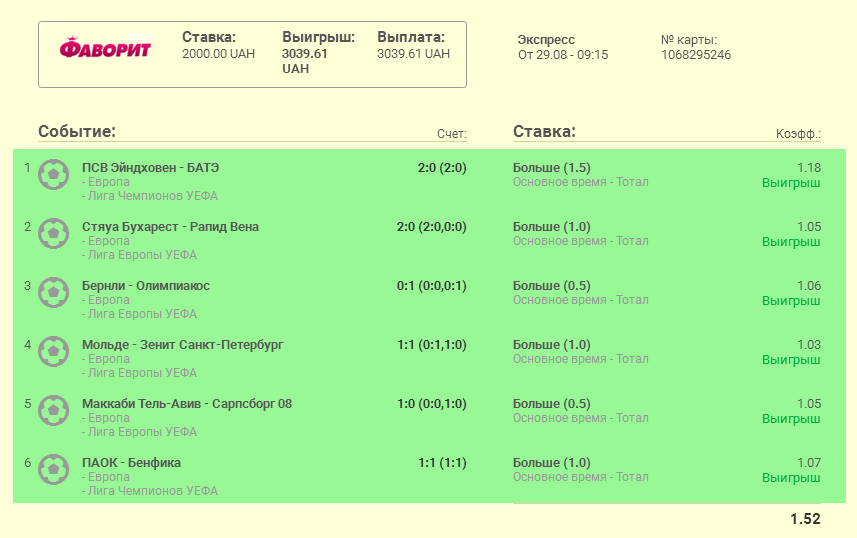Click Выигрыш status in Бернли row
This screenshot has width=857, height=538.
791,301
